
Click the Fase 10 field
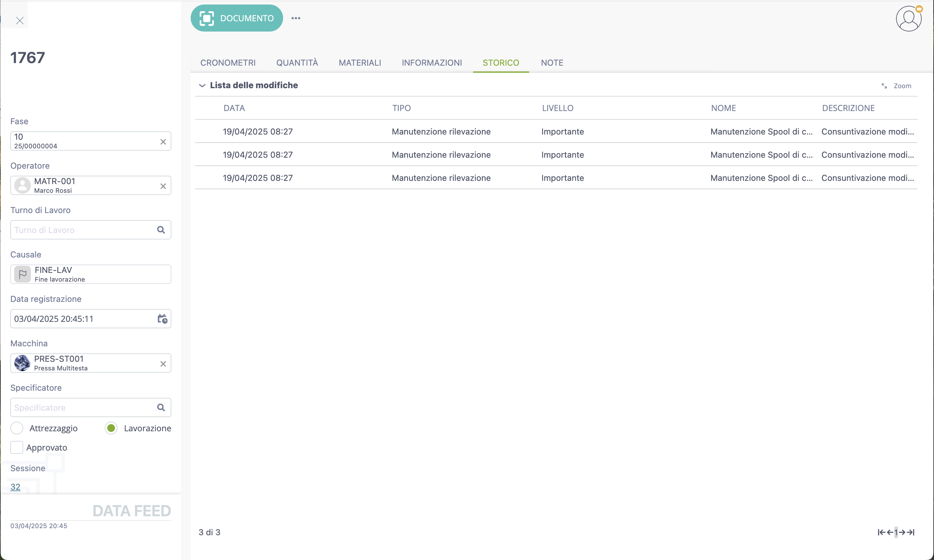tap(91, 141)
